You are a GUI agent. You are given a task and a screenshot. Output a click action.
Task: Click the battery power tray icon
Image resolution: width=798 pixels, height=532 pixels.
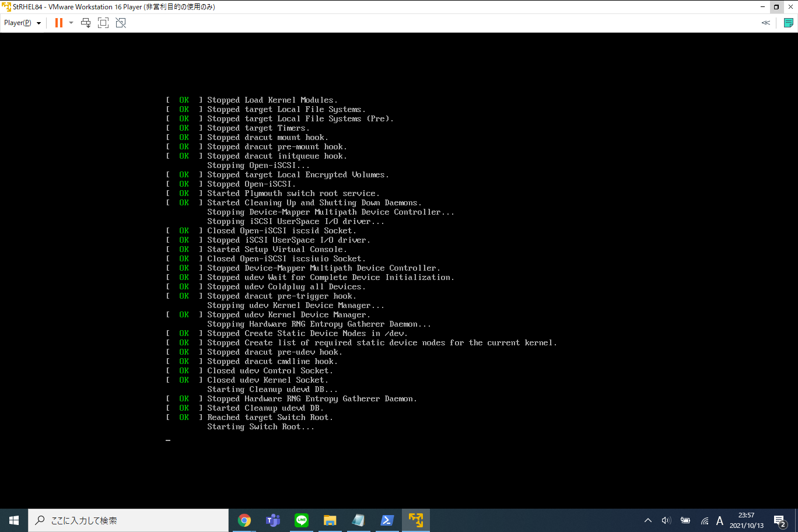coord(685,520)
